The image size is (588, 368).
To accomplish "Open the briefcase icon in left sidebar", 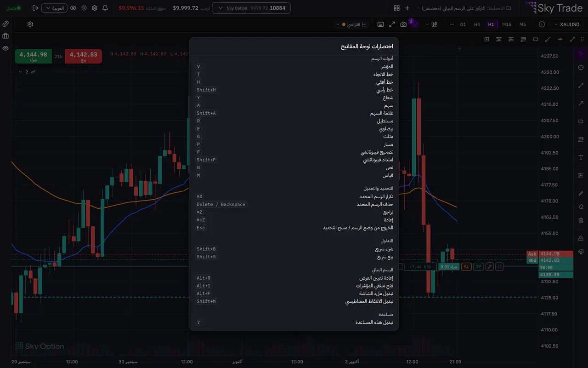I will pos(6,36).
